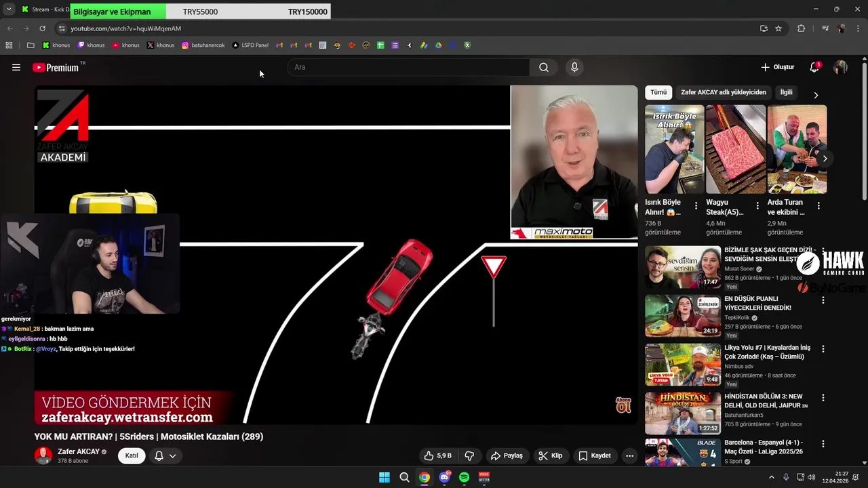Open the Instagram batuhanercok bookmark
Screen dimensions: 868x488
(x=203, y=45)
